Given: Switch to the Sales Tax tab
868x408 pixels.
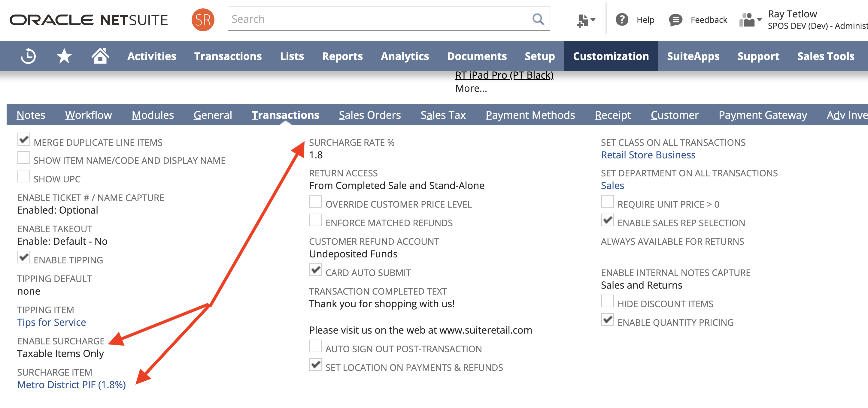Looking at the screenshot, I should coord(443,115).
